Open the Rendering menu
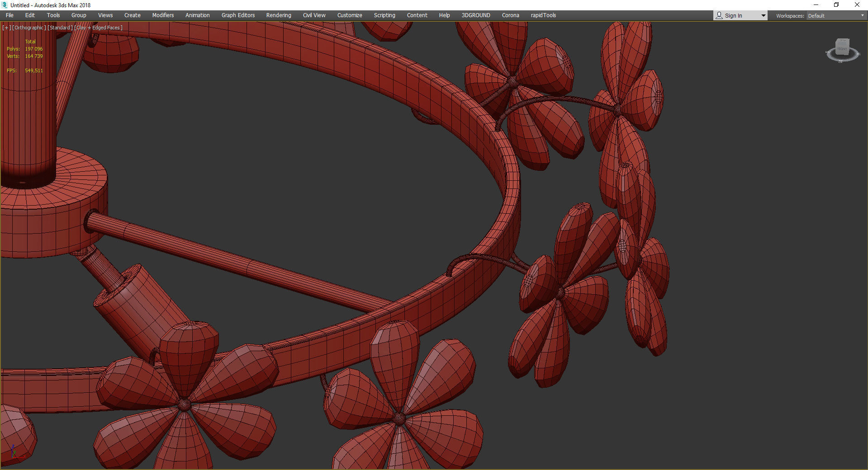The image size is (868, 470). 279,15
